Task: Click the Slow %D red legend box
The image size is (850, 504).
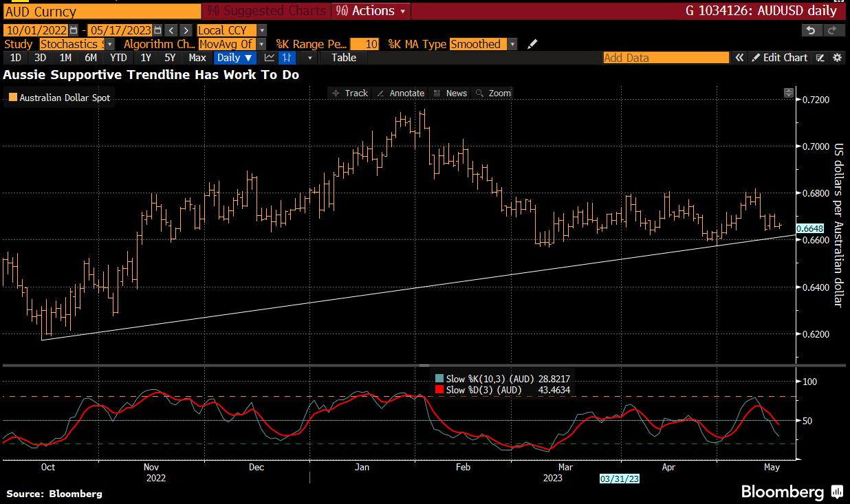Action: (439, 390)
